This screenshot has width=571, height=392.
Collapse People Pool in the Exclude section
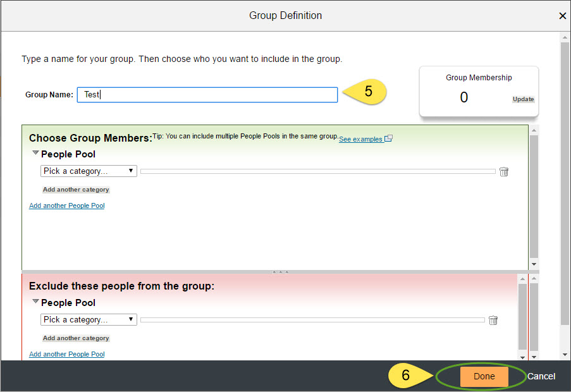click(x=35, y=302)
